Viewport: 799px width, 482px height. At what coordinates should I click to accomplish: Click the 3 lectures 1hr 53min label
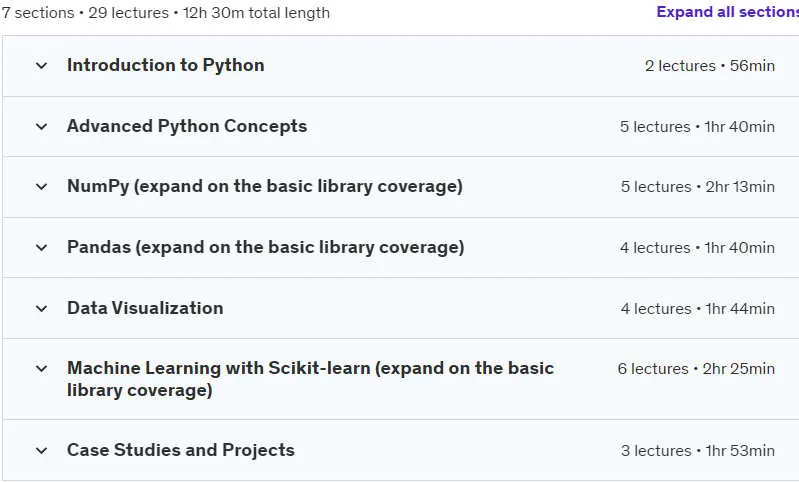coord(698,451)
